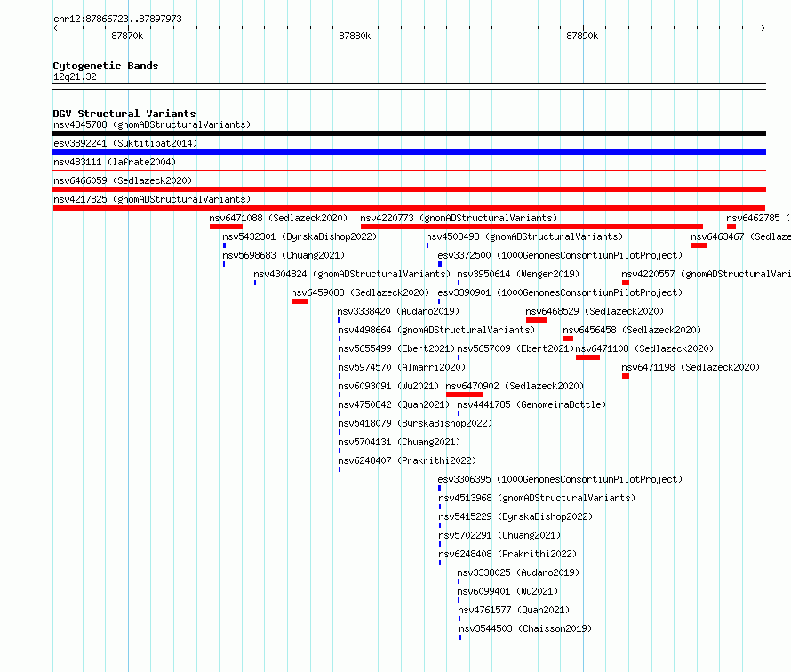This screenshot has height=672, width=791.
Task: Click nsv4498664 (gnomADStructuralVariants) label
Action: coord(436,330)
